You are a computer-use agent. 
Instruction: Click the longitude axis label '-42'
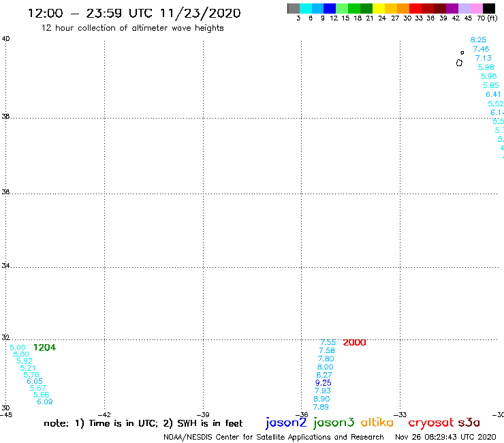click(104, 415)
